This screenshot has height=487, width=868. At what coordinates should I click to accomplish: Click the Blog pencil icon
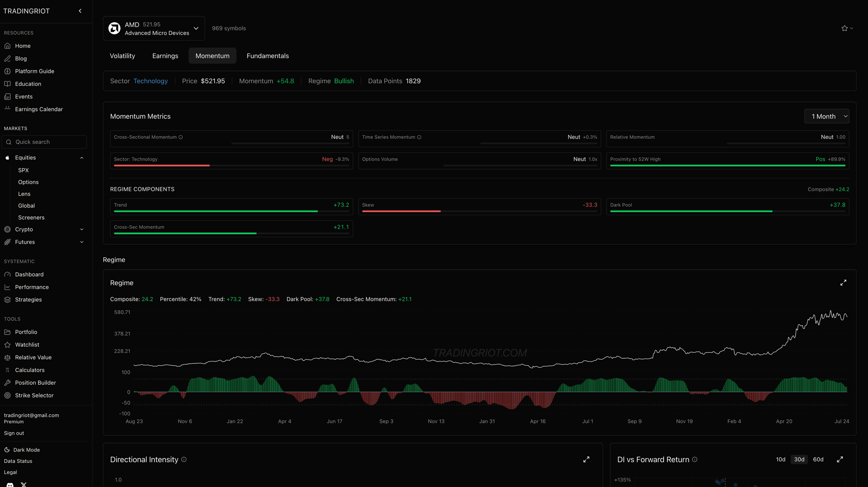[x=7, y=59]
